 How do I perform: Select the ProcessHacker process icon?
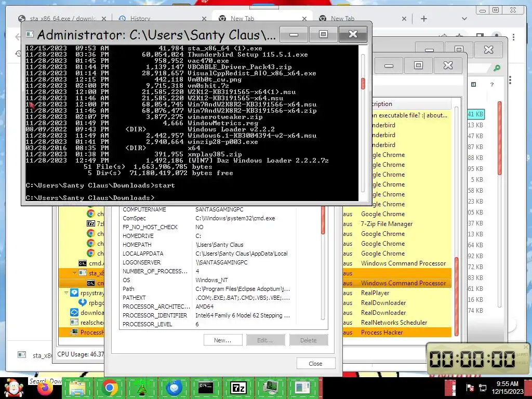coord(74,332)
